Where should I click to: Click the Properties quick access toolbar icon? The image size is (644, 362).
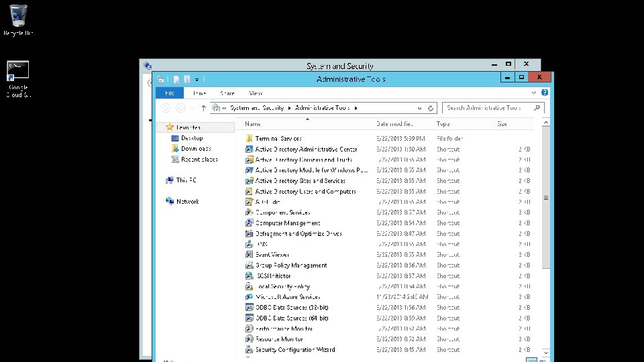click(x=176, y=79)
